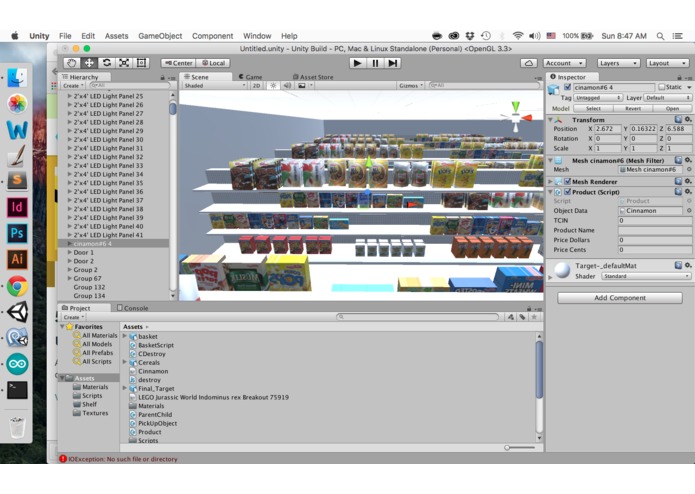Toggle 2D scene view mode
Viewport: 695px width, 494px height.
[x=256, y=86]
